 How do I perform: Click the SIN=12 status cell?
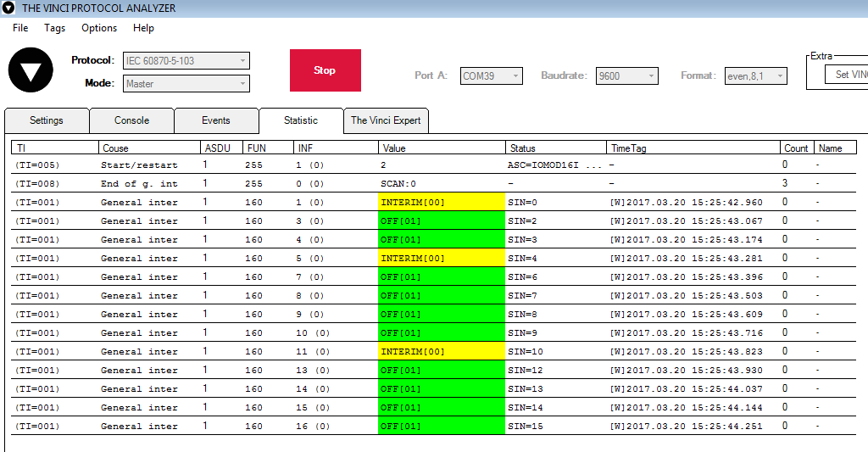tap(526, 370)
